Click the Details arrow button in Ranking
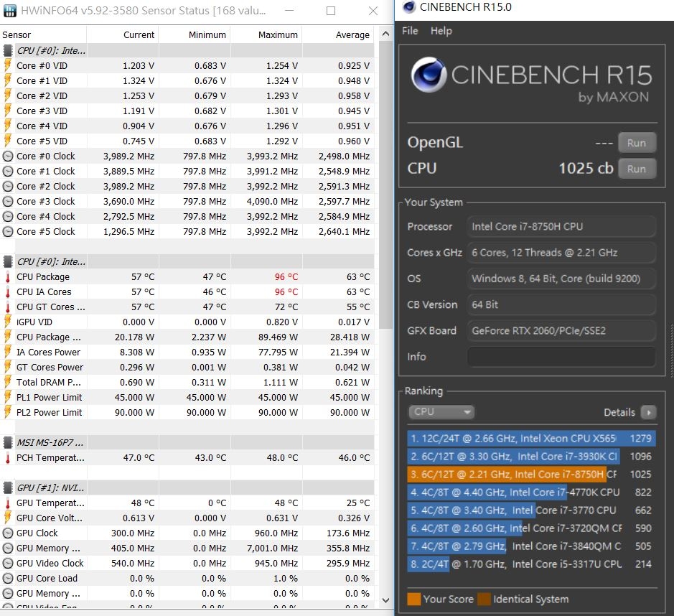Image resolution: width=674 pixels, height=616 pixels. [649, 412]
